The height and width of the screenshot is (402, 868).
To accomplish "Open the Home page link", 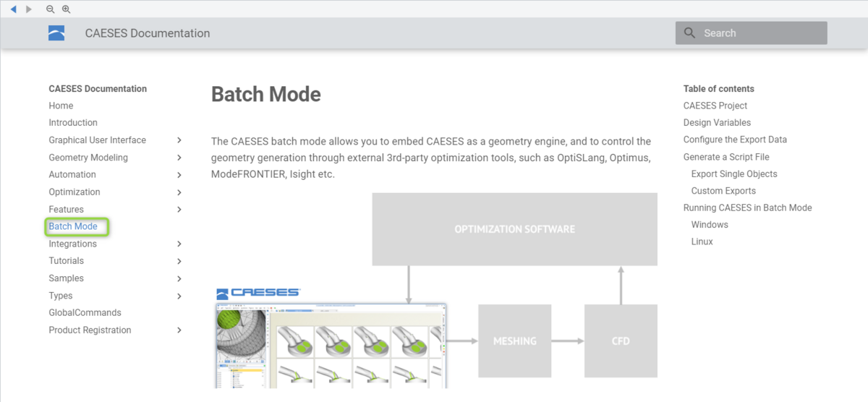I will point(61,106).
